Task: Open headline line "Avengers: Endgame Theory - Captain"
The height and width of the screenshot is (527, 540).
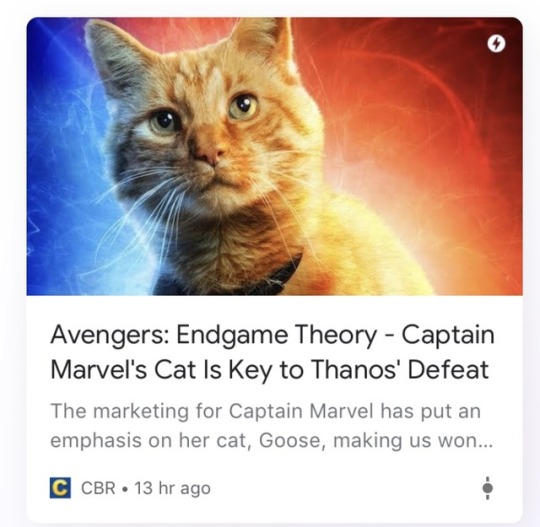Action: [273, 335]
